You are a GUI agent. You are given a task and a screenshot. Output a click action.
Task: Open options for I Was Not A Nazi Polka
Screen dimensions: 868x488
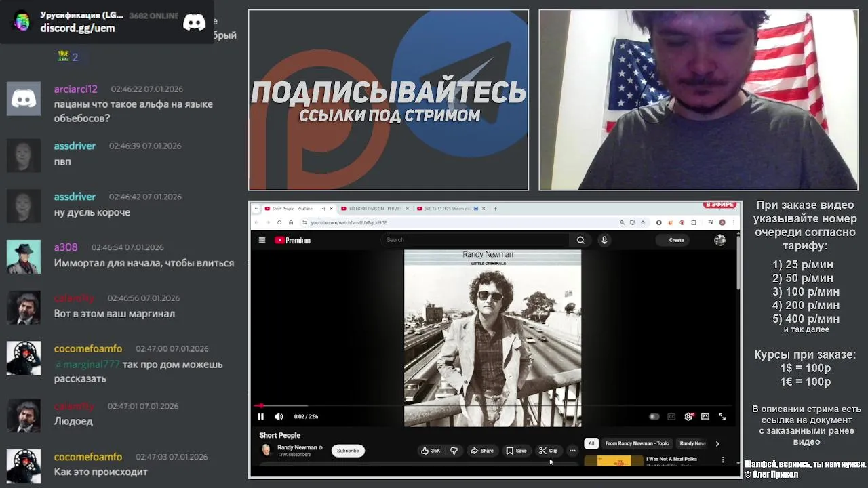[x=723, y=460]
